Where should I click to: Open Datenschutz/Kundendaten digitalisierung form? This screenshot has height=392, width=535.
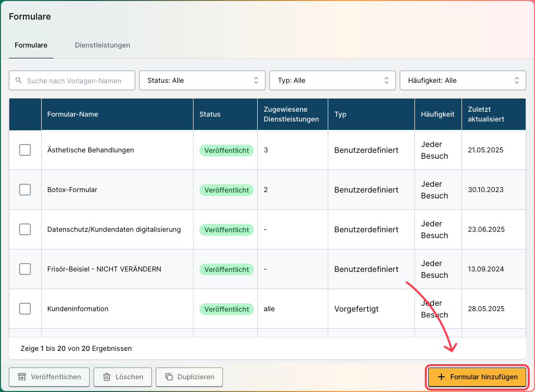click(x=114, y=229)
